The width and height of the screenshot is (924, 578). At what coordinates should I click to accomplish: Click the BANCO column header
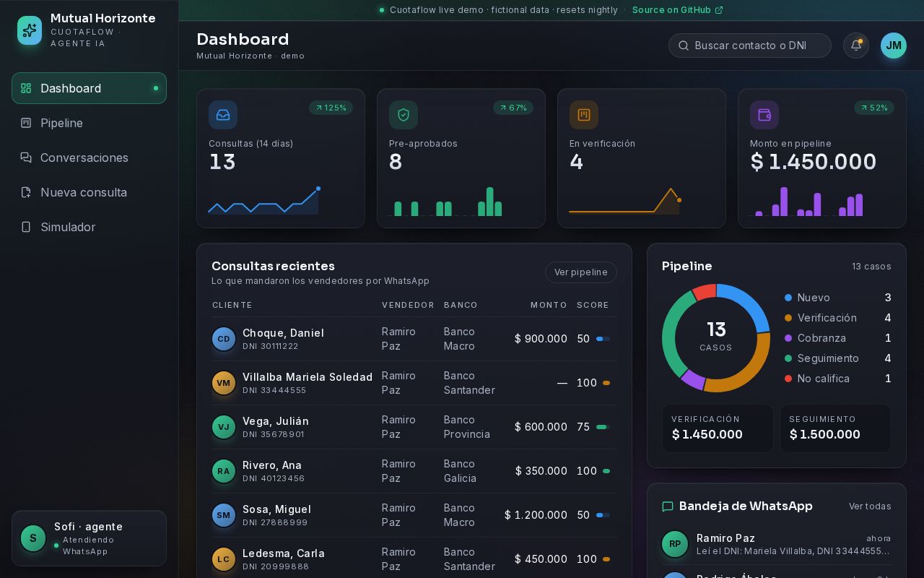[461, 305]
